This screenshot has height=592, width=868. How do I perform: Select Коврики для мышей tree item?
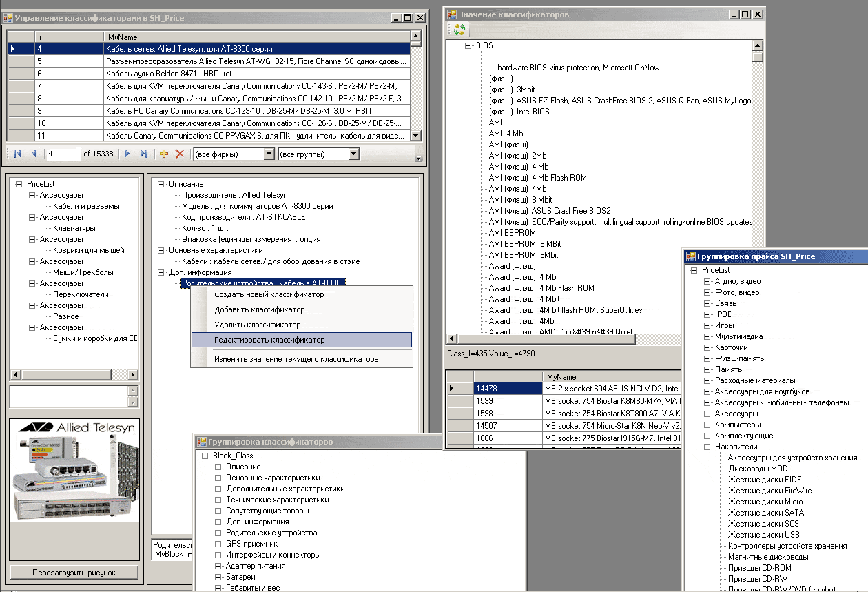pos(89,250)
